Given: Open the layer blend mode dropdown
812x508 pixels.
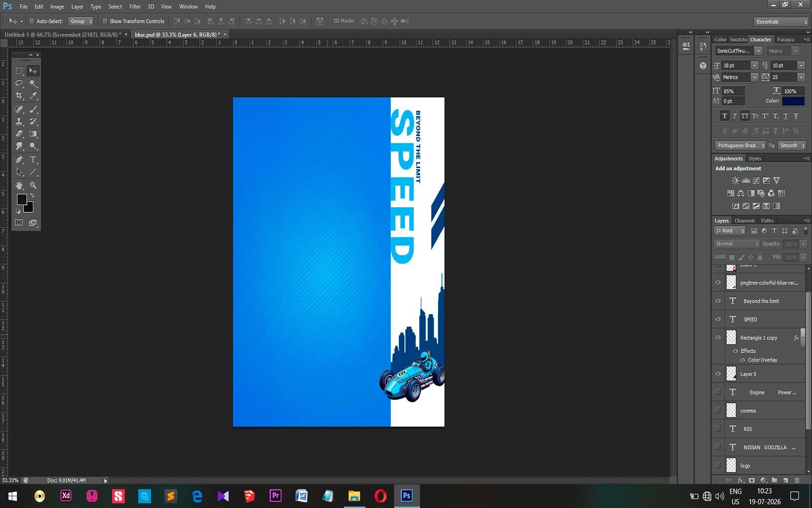Looking at the screenshot, I should click(737, 244).
